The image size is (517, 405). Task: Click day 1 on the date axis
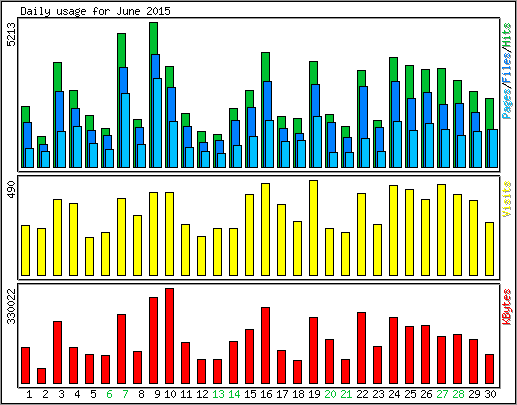click(x=29, y=394)
